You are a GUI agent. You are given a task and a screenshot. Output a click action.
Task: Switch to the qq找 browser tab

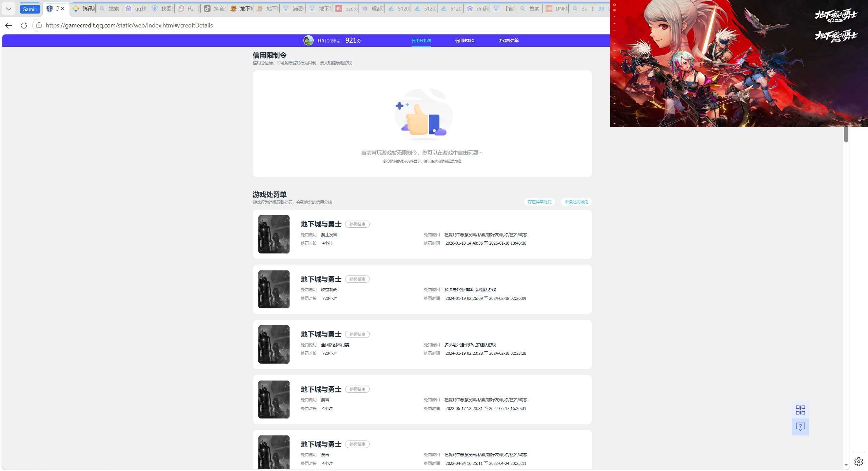coord(136,9)
